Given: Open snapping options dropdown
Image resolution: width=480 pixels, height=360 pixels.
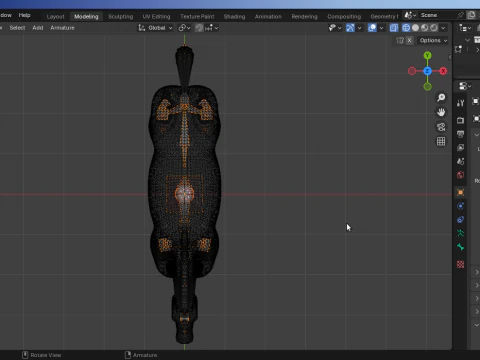Looking at the screenshot, I should click(212, 28).
